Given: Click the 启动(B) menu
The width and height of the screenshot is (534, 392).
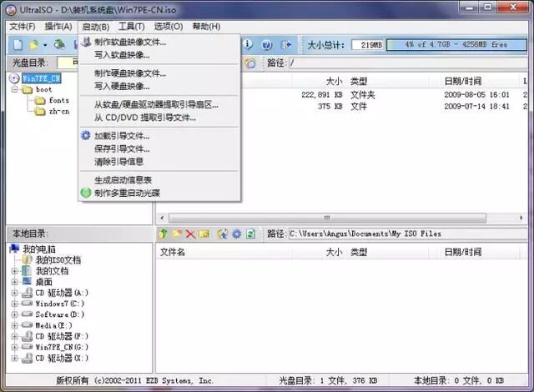Looking at the screenshot, I should click(96, 27).
